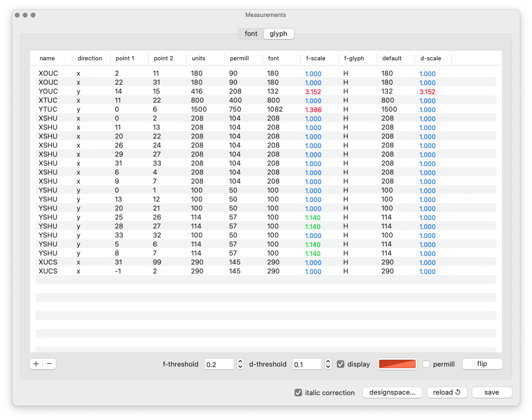Uncheck the italic correction checkbox

(x=299, y=392)
